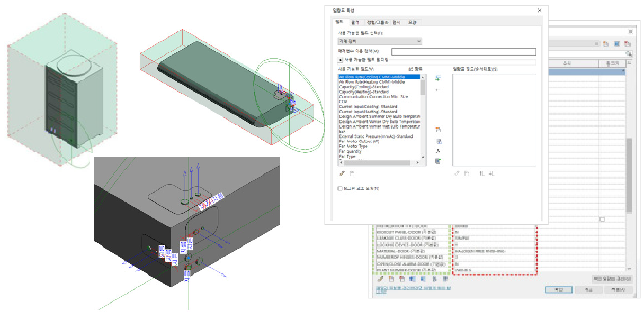Screen dimensions: 644x320
Task: Click edit pencil icon under available fields list
Action: point(342,173)
